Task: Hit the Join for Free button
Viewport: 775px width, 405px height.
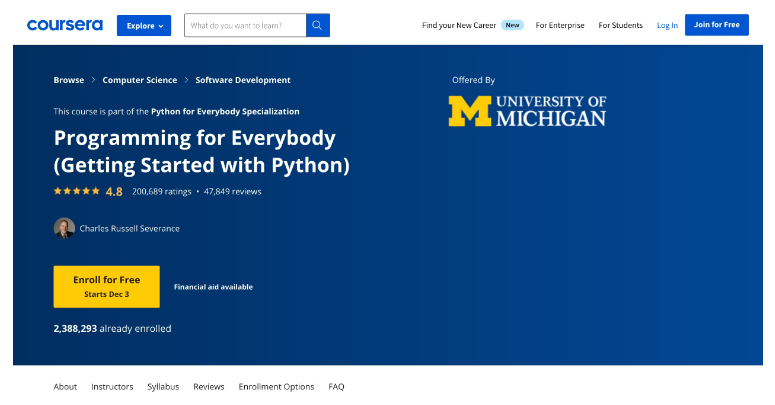Action: click(717, 25)
